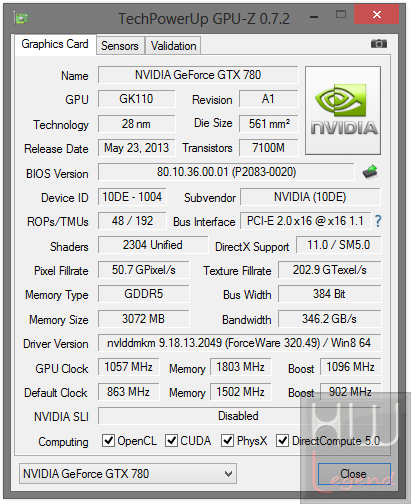The height and width of the screenshot is (504, 411).
Task: Click the Transistors value 7100M
Action: [268, 148]
